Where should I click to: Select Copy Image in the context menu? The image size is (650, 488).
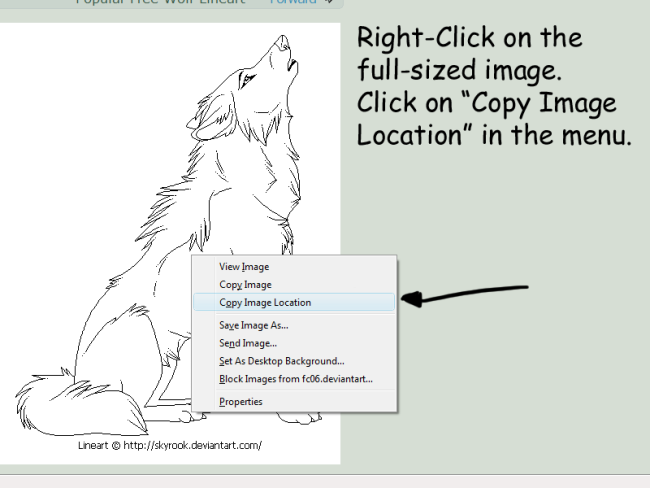pyautogui.click(x=245, y=285)
